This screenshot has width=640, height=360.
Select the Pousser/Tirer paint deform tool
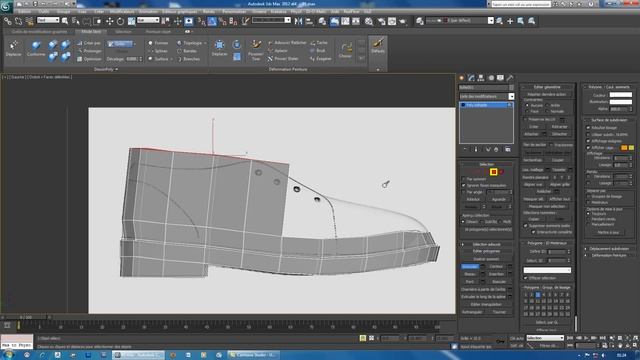coord(256,50)
